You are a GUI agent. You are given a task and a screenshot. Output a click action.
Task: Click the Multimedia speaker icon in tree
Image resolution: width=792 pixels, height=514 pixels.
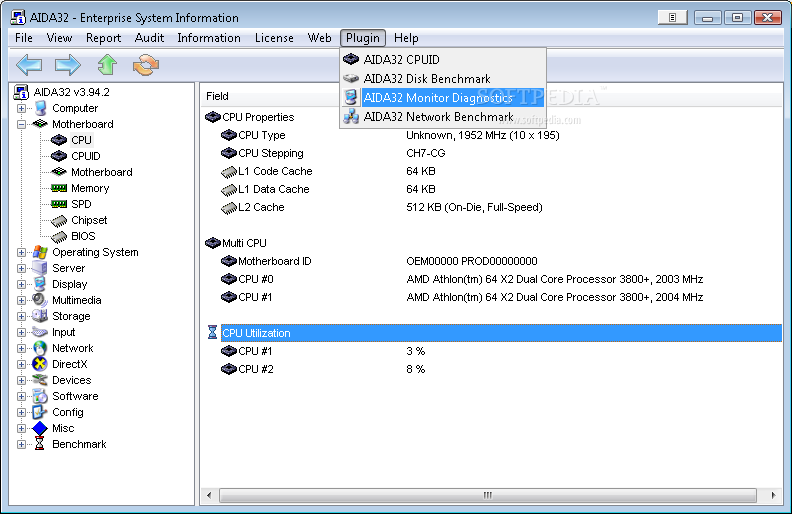40,300
